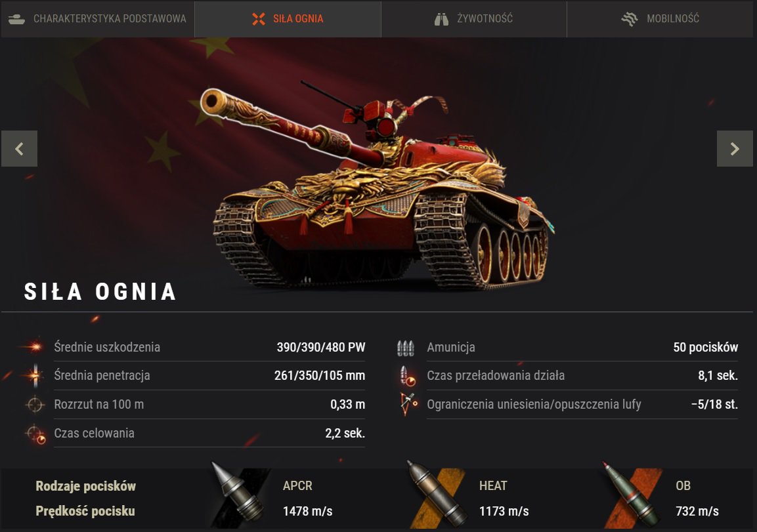Screen dimensions: 757x532
Task: Click the Amunicja shells icon
Action: click(x=406, y=348)
